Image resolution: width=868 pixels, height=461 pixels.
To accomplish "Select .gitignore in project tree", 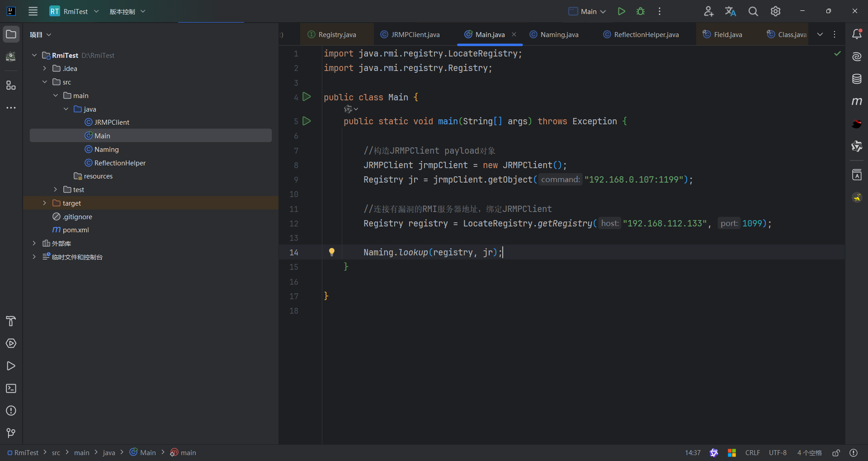I will click(x=72, y=217).
